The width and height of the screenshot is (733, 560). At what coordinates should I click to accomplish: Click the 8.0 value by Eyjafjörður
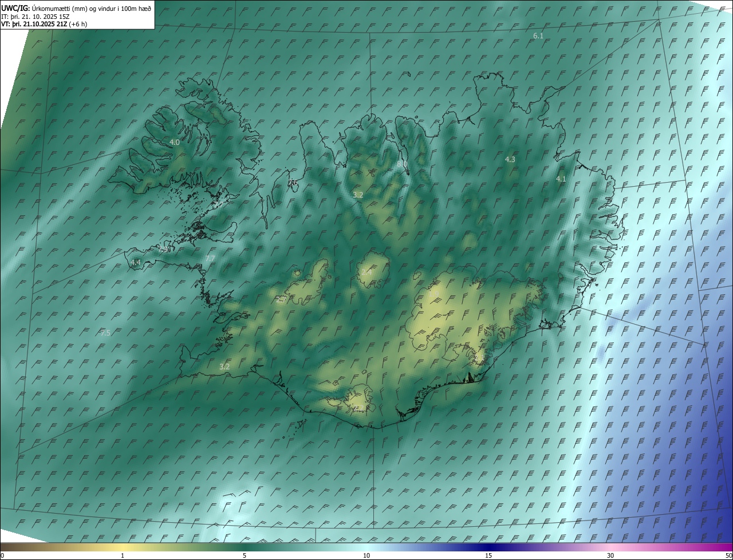pos(402,164)
